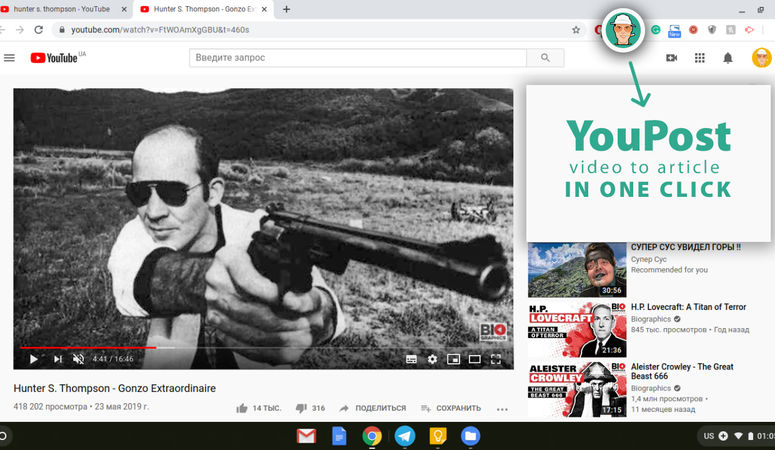
Task: Open Biographics channel under Lovecraft video
Action: [x=650, y=319]
